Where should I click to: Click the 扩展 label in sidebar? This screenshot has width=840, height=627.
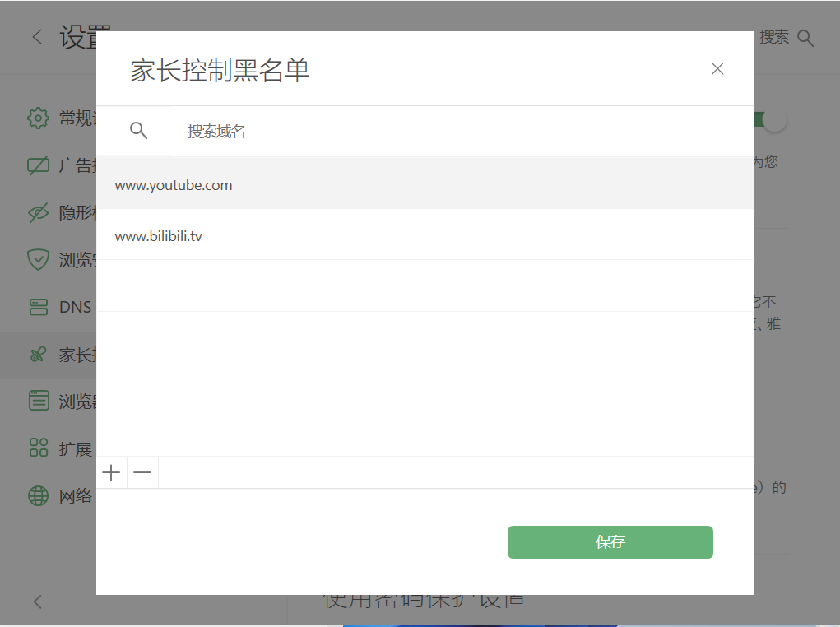(x=76, y=448)
